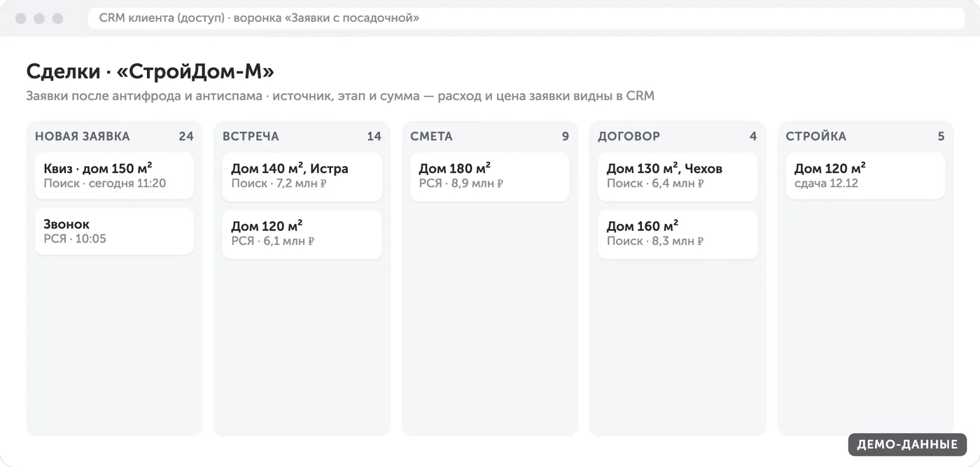Screen dimensions: 980x467
Task: Select the «Дом 140 м², Истра» card
Action: (302, 176)
